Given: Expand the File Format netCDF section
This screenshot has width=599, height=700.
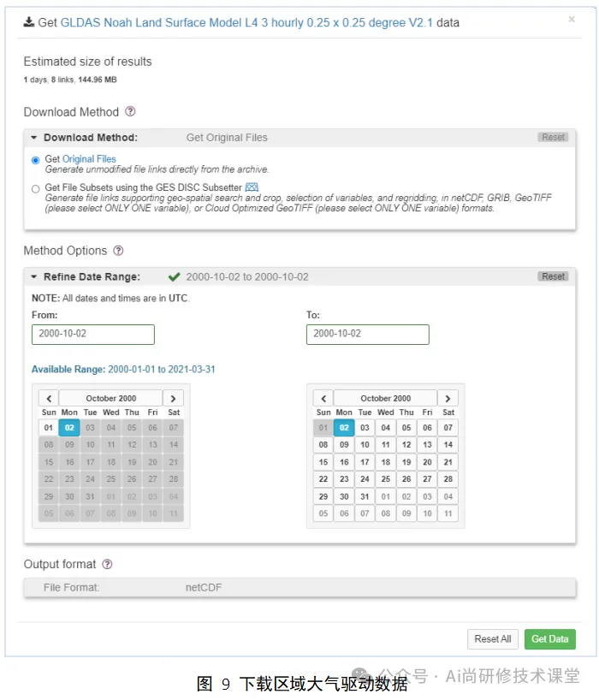Looking at the screenshot, I should (x=299, y=588).
